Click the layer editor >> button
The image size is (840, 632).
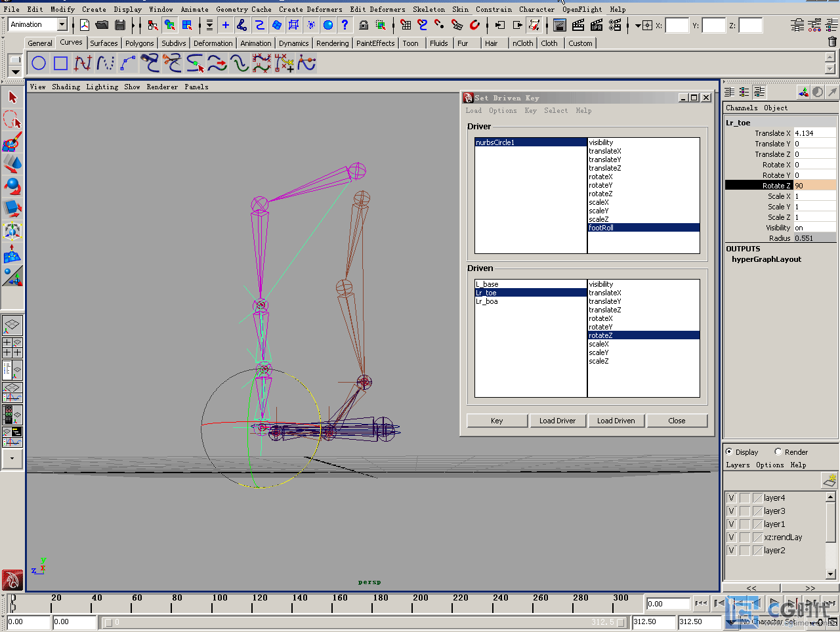(810, 588)
